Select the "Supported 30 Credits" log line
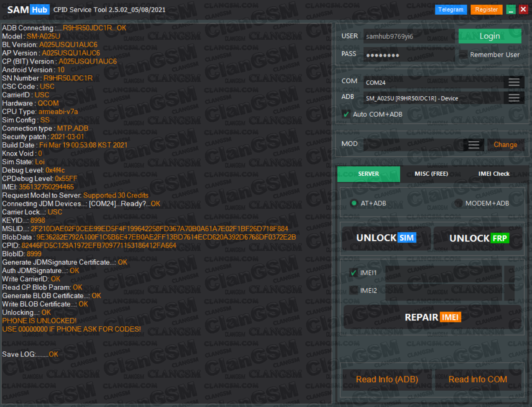This screenshot has height=407, width=532. pyautogui.click(x=75, y=195)
